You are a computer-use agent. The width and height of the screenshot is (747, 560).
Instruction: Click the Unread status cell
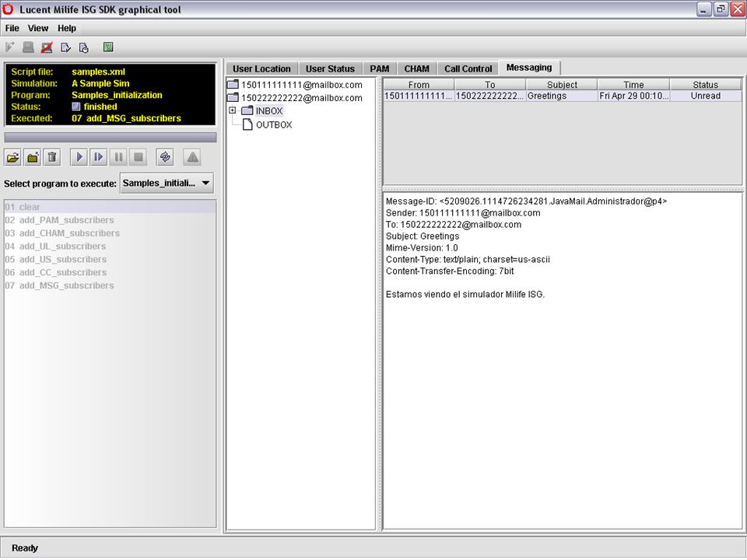tap(706, 96)
